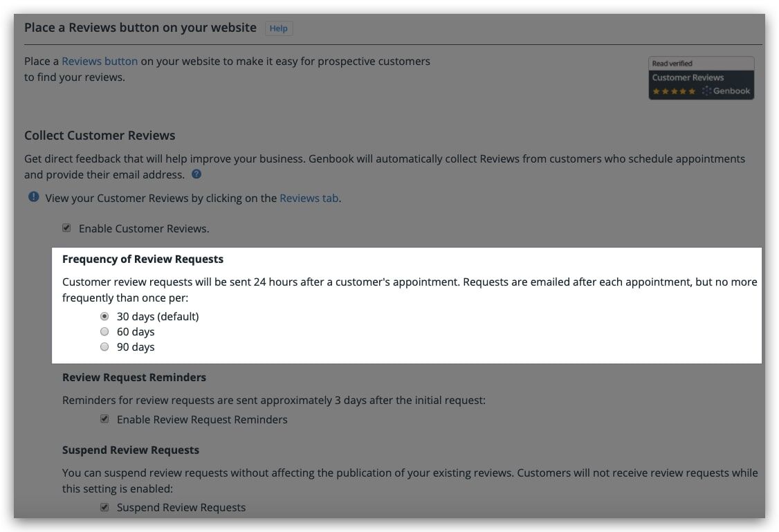The image size is (779, 532).
Task: Click the 'Read verified' header on the badge
Action: 672,64
